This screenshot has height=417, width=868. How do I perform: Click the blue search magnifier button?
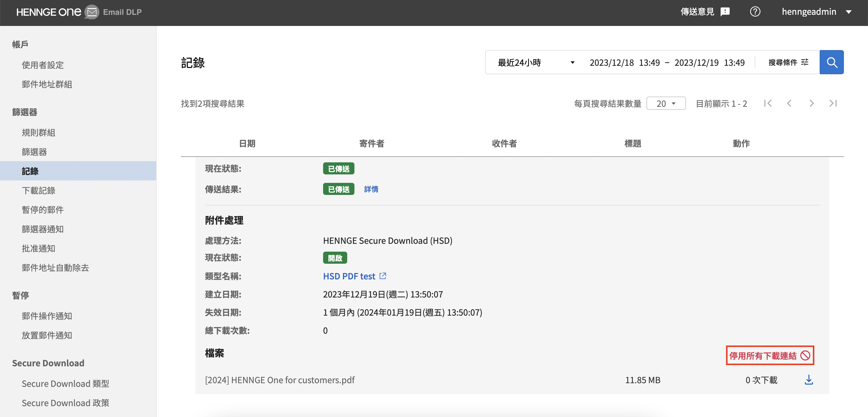(831, 62)
